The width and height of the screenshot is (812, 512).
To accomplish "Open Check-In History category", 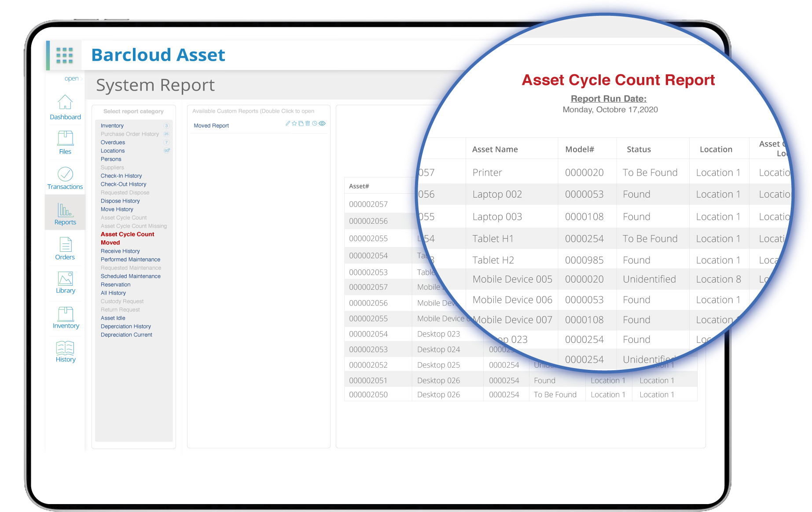I will point(121,176).
